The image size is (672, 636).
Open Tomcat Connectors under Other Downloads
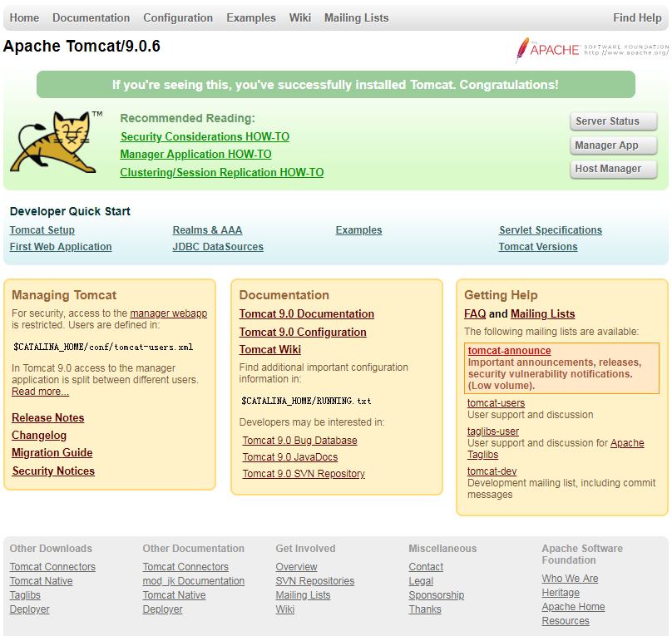coord(52,567)
